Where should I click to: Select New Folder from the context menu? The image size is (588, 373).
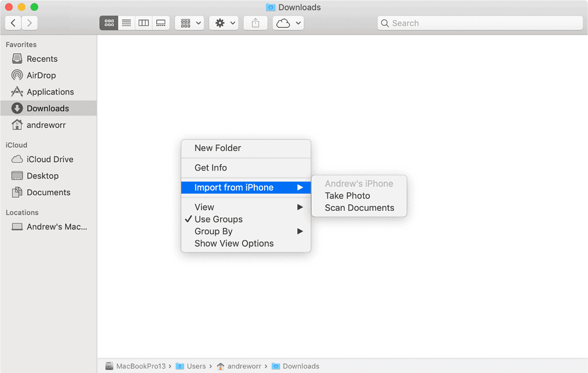point(217,148)
